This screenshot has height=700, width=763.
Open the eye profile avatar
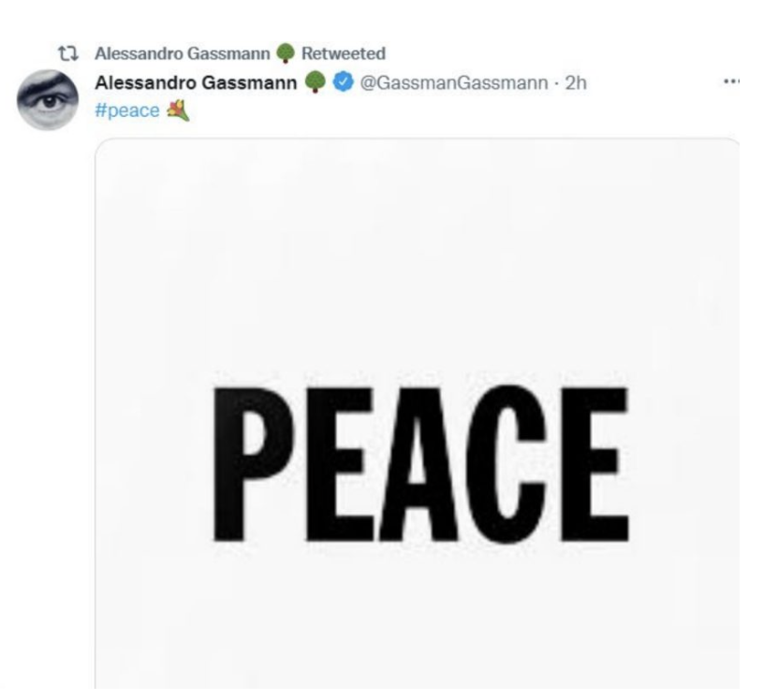48,100
